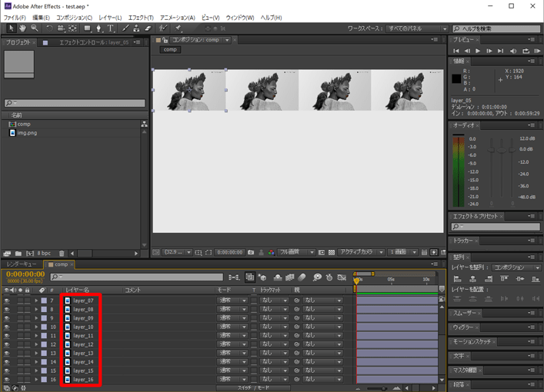Screen dimensions: 544x392
Task: Open workspace dropdown showing すべてのパネル
Action: (417, 28)
